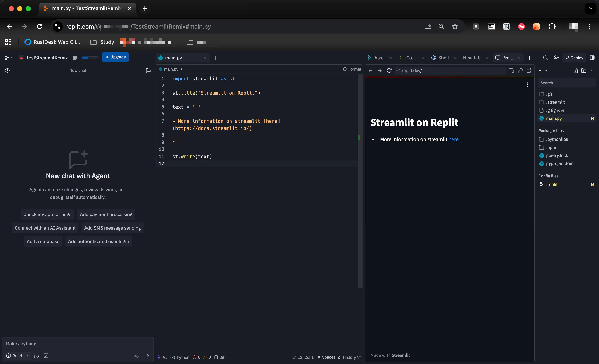Create new file in Files panel
The height and width of the screenshot is (364, 599).
[x=575, y=71]
